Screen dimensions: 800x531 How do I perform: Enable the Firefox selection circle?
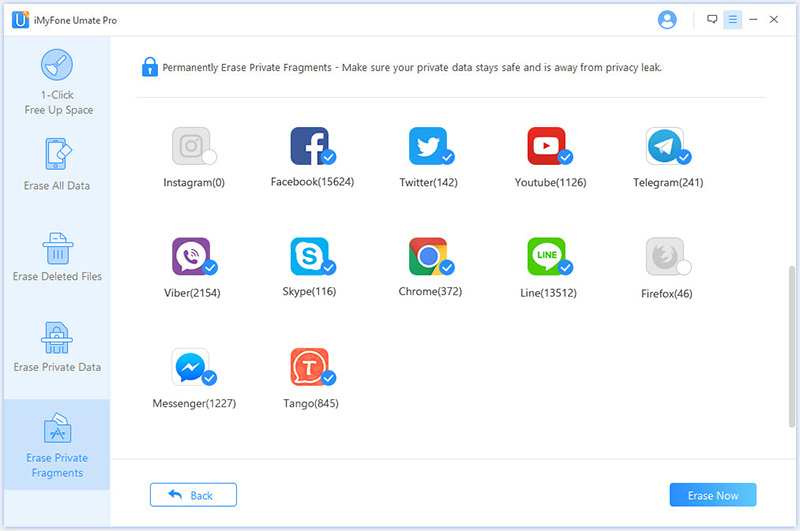pyautogui.click(x=684, y=267)
